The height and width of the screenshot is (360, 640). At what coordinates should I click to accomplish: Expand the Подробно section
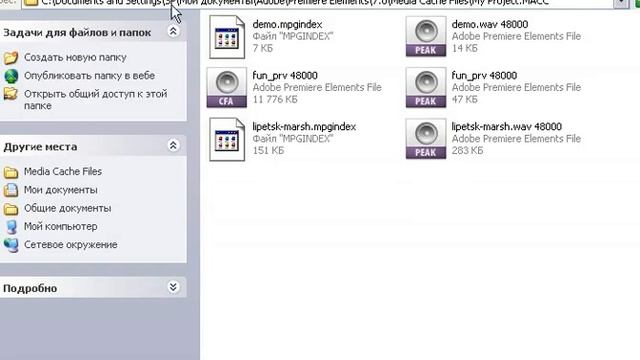(x=173, y=287)
